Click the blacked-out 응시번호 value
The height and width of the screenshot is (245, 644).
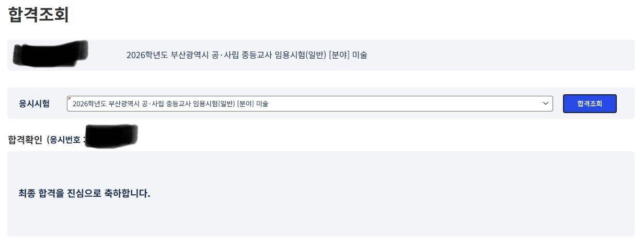[111, 135]
